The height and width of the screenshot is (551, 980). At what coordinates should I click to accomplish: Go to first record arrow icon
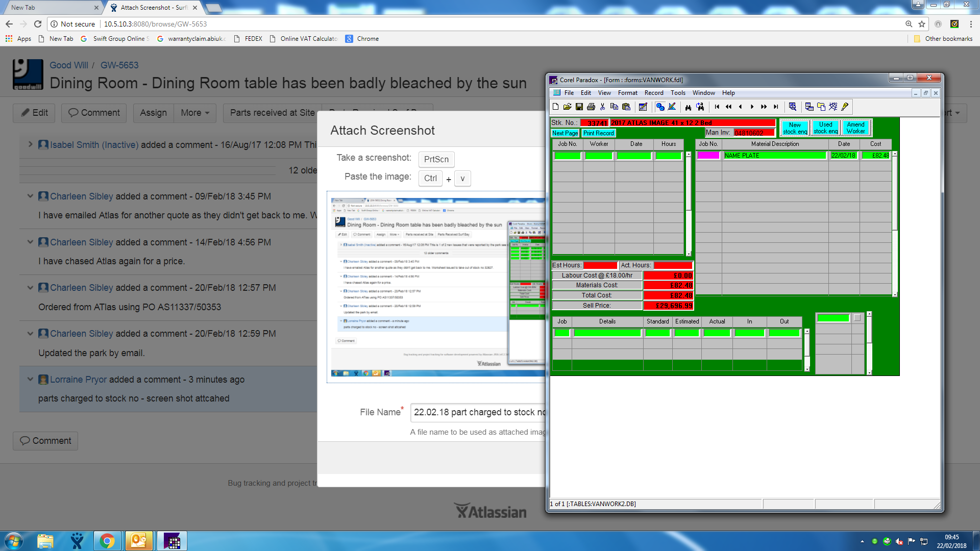tap(717, 107)
